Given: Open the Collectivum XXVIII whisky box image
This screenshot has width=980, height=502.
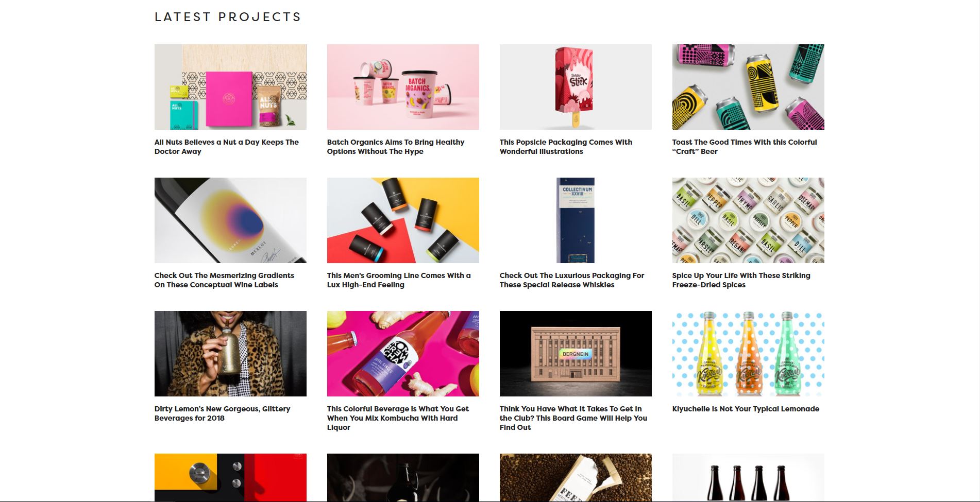Looking at the screenshot, I should tap(576, 220).
